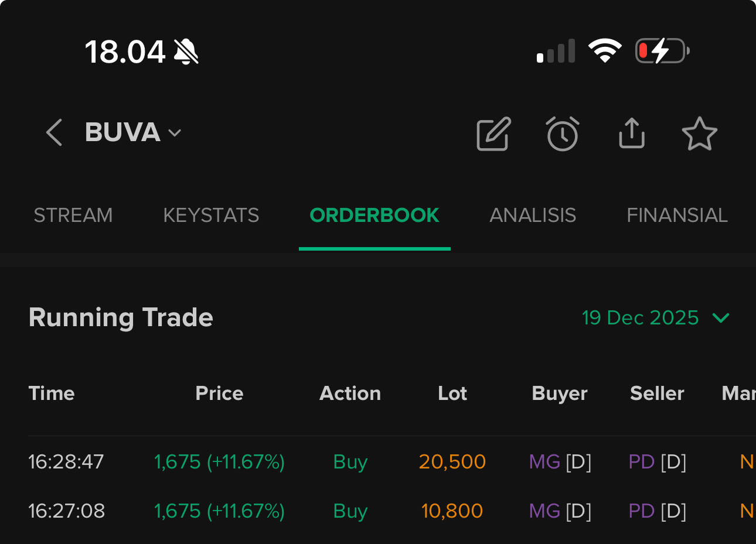
Task: Tap the cellular signal bars icon
Action: pos(556,52)
